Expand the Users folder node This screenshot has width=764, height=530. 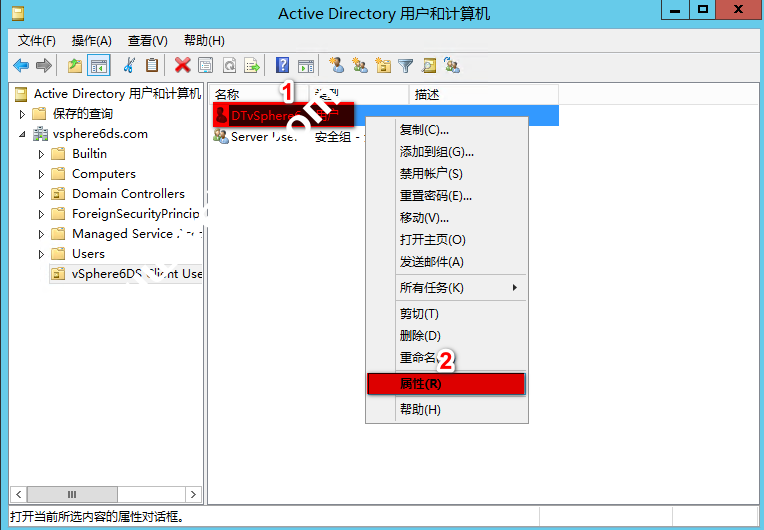click(41, 254)
